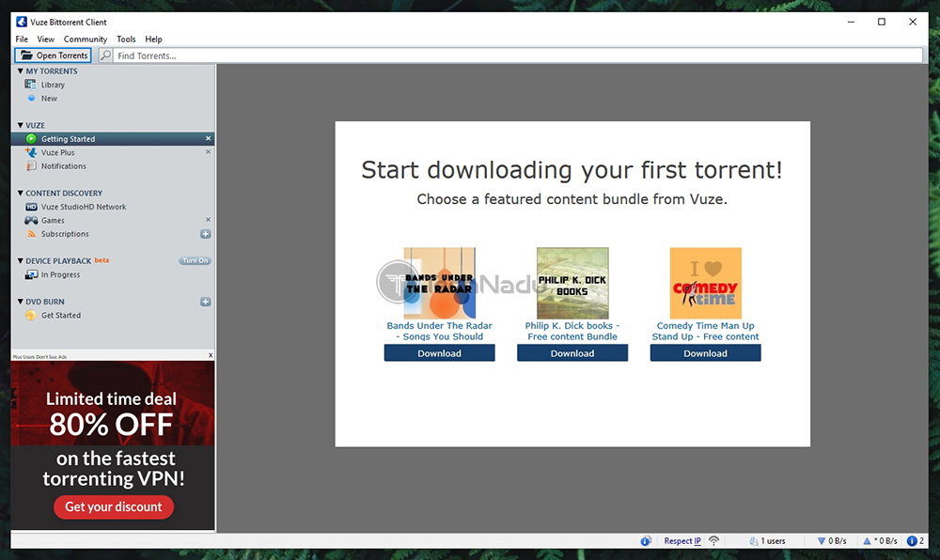Click the Find Torrents search field
This screenshot has width=940, height=560.
click(519, 55)
